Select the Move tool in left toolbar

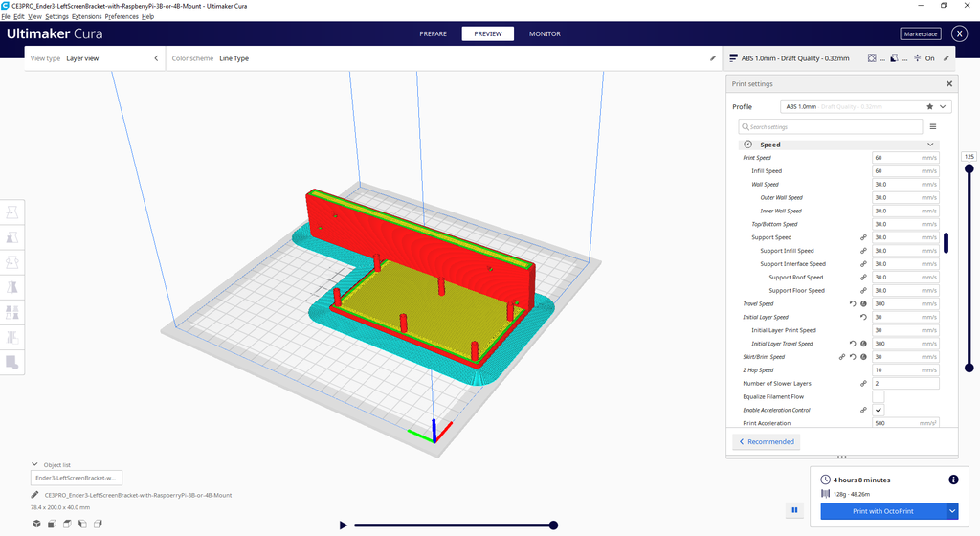11,212
